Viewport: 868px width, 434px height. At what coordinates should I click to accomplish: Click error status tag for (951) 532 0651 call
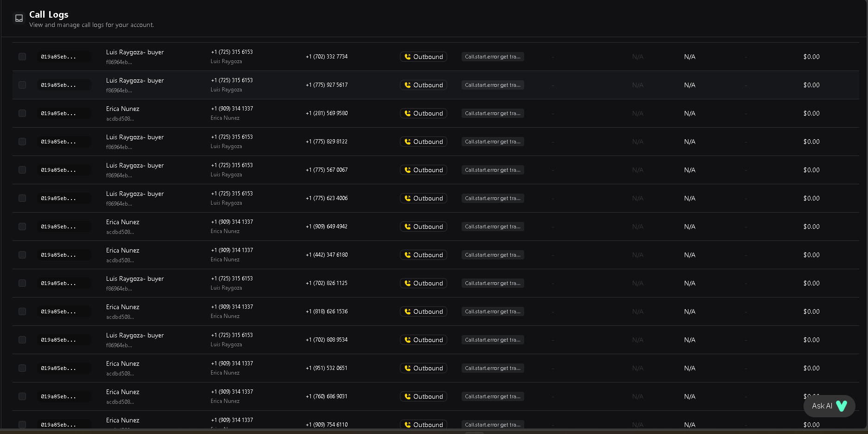coord(492,368)
